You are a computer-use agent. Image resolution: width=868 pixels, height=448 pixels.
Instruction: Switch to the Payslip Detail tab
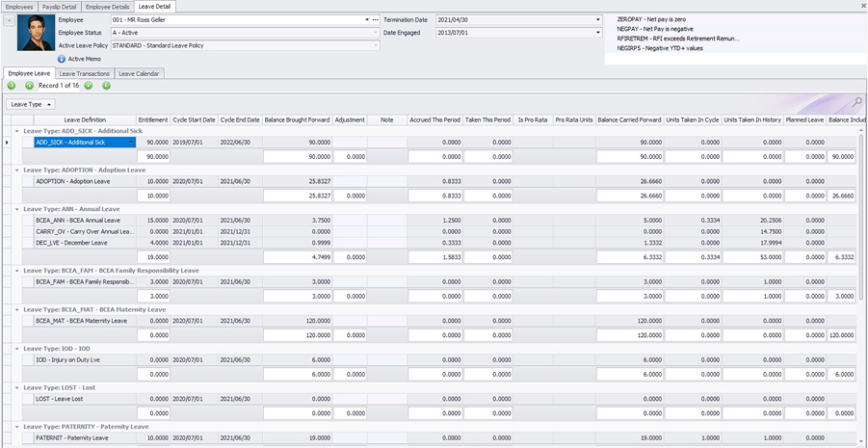(x=59, y=6)
